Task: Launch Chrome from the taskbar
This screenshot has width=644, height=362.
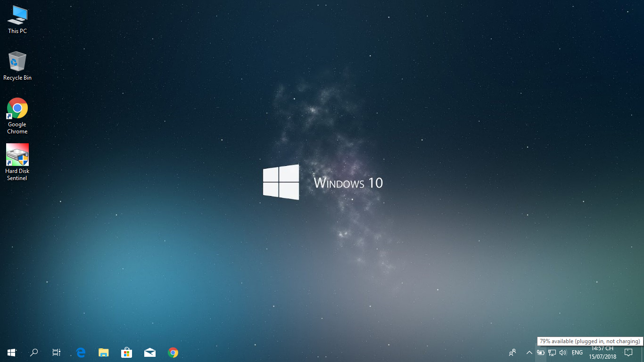Action: pos(173,352)
